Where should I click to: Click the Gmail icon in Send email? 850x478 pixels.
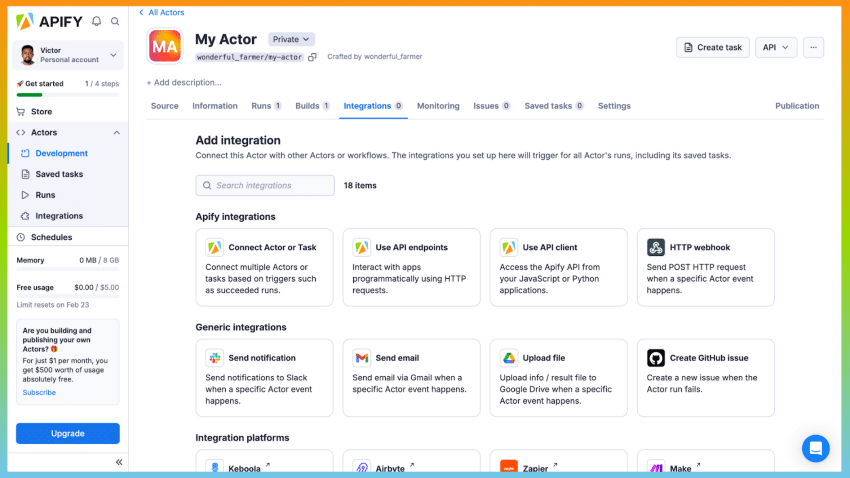pos(362,358)
